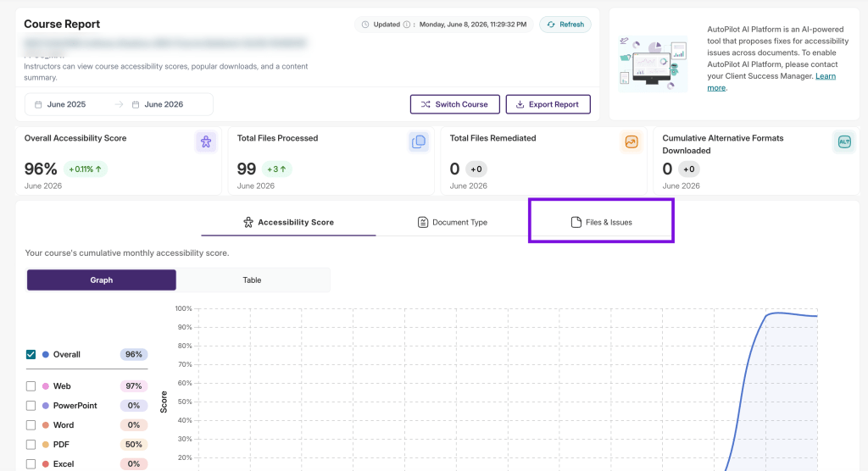The width and height of the screenshot is (868, 471).
Task: Enable the Web series checkbox
Action: (x=31, y=385)
